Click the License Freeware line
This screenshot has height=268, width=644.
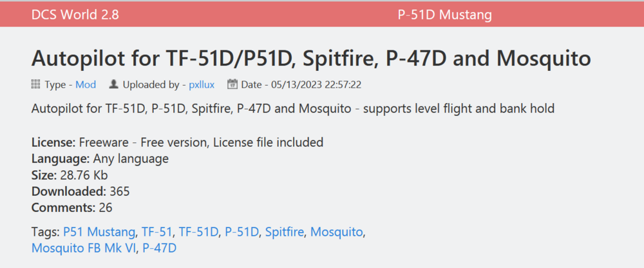pos(177,142)
